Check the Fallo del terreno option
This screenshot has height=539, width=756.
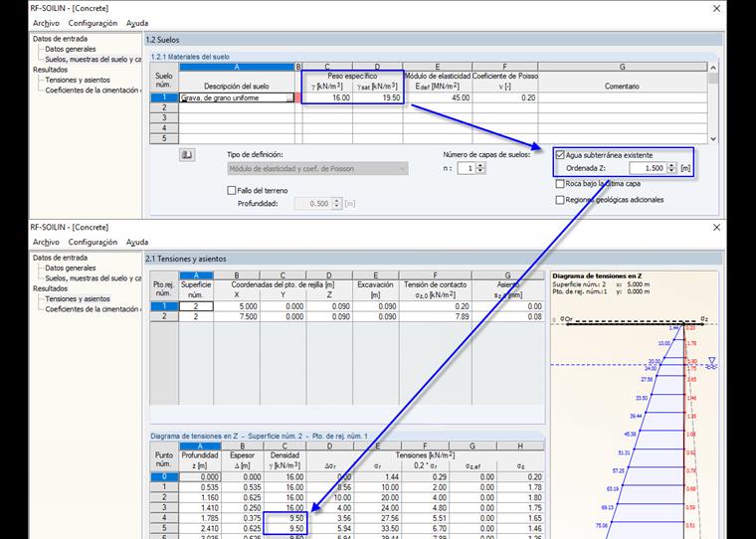(232, 190)
